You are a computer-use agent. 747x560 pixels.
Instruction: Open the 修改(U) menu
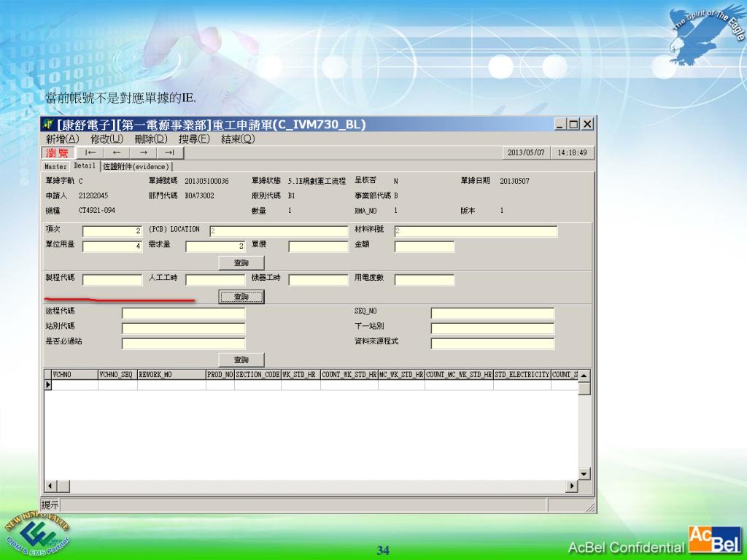(x=107, y=139)
